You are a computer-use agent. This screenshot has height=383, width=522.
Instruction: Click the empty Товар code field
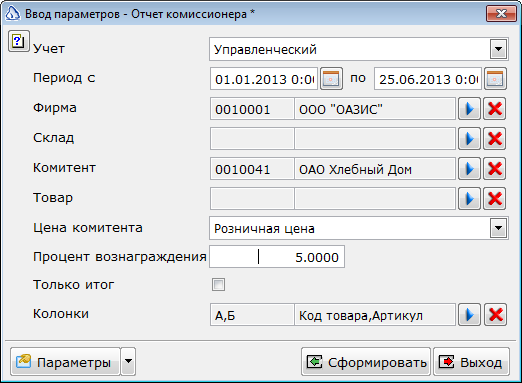click(x=252, y=199)
